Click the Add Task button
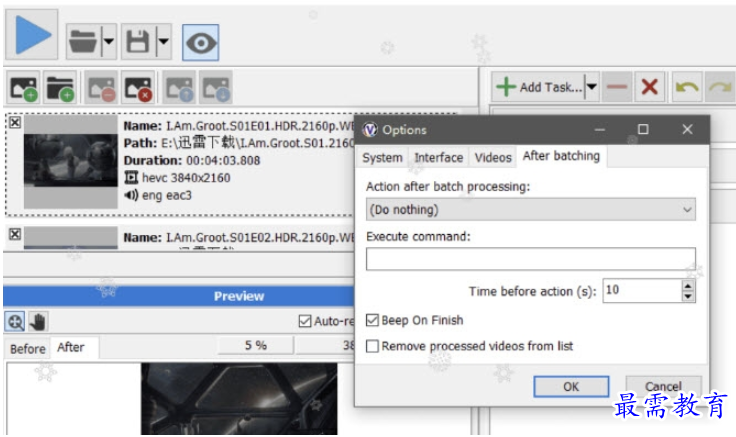Viewport: 736px width, 437px height. [x=538, y=87]
